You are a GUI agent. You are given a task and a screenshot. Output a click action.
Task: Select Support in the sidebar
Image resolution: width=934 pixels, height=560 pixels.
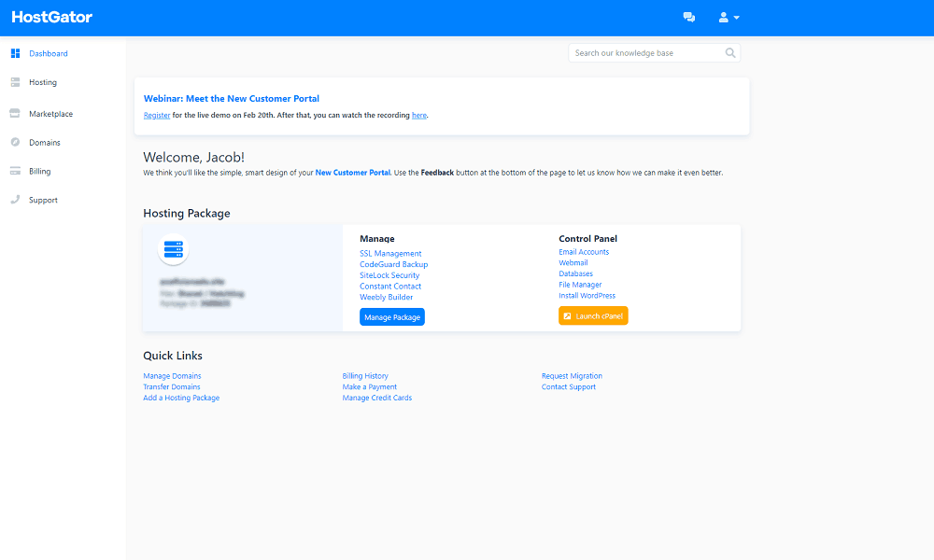pos(44,200)
